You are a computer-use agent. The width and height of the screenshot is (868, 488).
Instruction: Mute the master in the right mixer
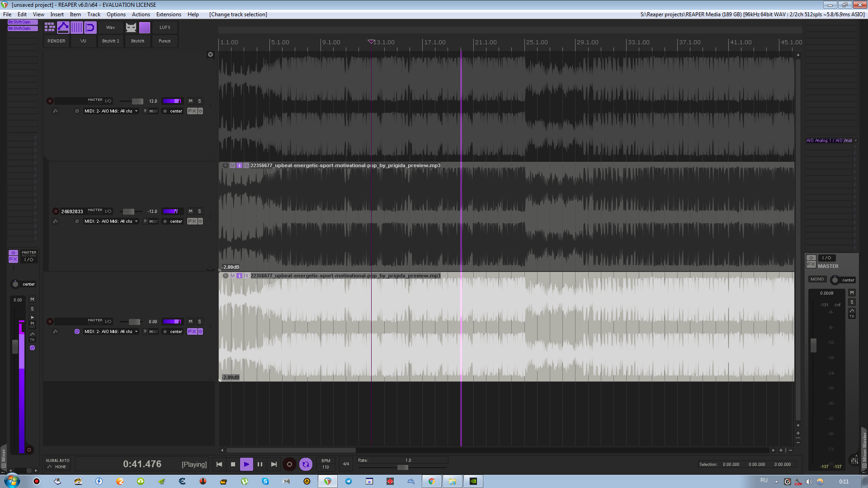(x=852, y=293)
